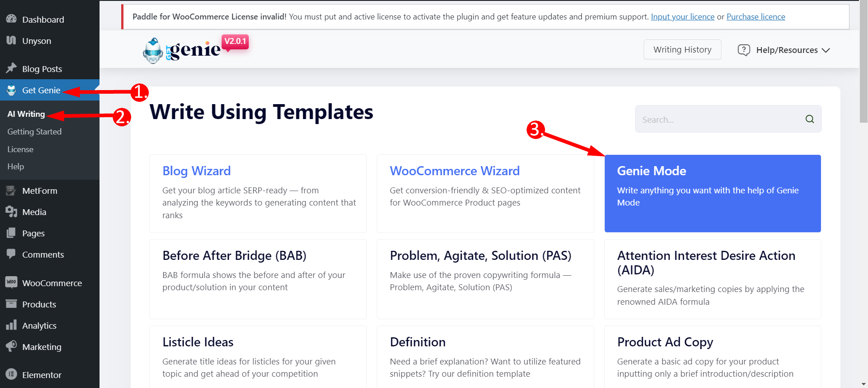Click the Analytics bar chart icon

coord(11,325)
